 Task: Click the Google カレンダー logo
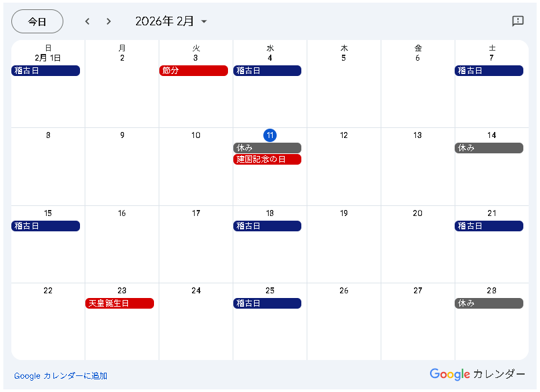(x=477, y=374)
